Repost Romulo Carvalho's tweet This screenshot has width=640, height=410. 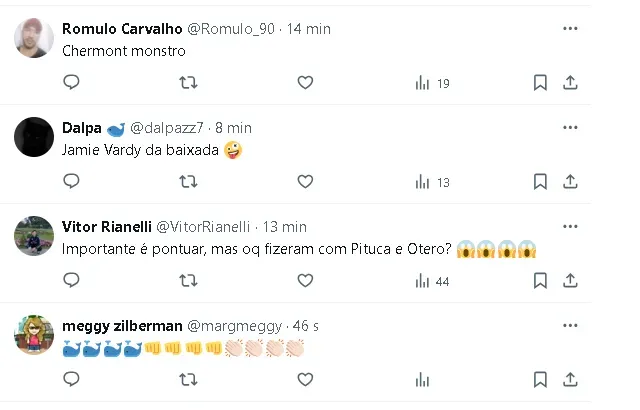click(187, 83)
